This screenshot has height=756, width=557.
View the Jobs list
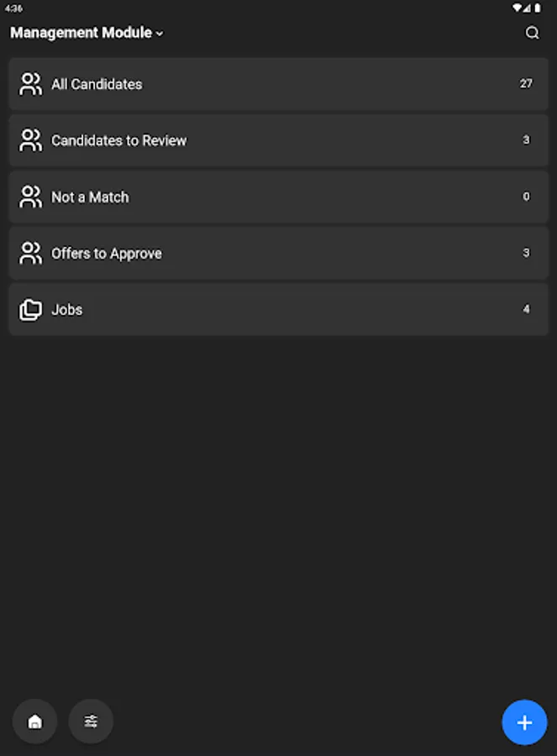(67, 310)
